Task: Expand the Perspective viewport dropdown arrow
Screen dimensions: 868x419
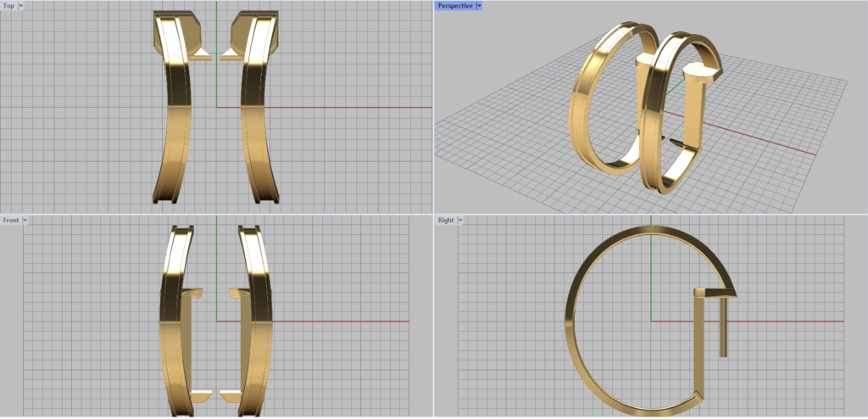Action: point(479,6)
